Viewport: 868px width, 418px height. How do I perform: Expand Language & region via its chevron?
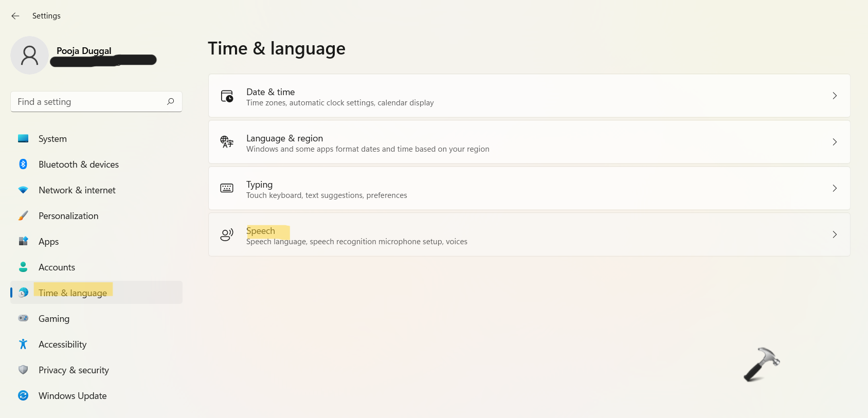[x=834, y=142]
